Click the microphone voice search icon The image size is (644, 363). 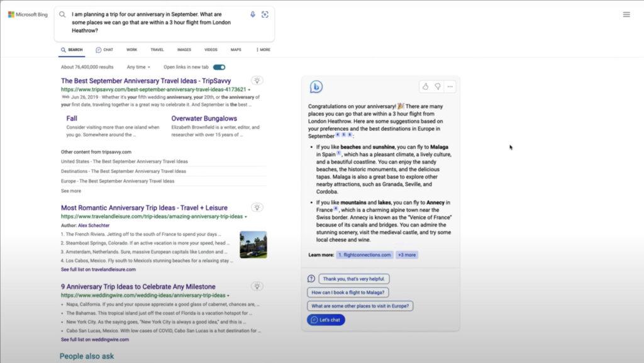click(253, 14)
